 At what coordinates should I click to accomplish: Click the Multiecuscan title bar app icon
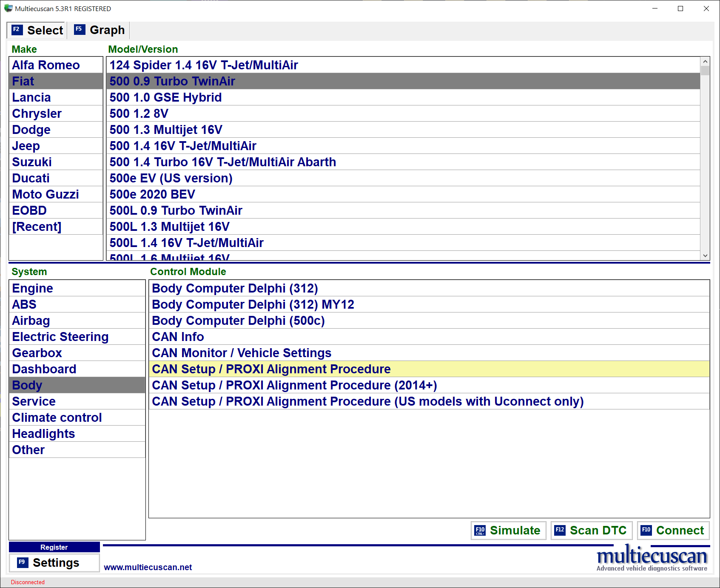(x=9, y=9)
